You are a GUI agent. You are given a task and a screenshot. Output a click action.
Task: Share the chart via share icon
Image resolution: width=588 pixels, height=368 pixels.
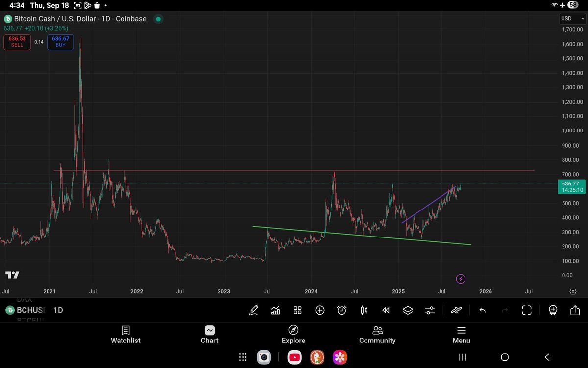click(x=575, y=310)
